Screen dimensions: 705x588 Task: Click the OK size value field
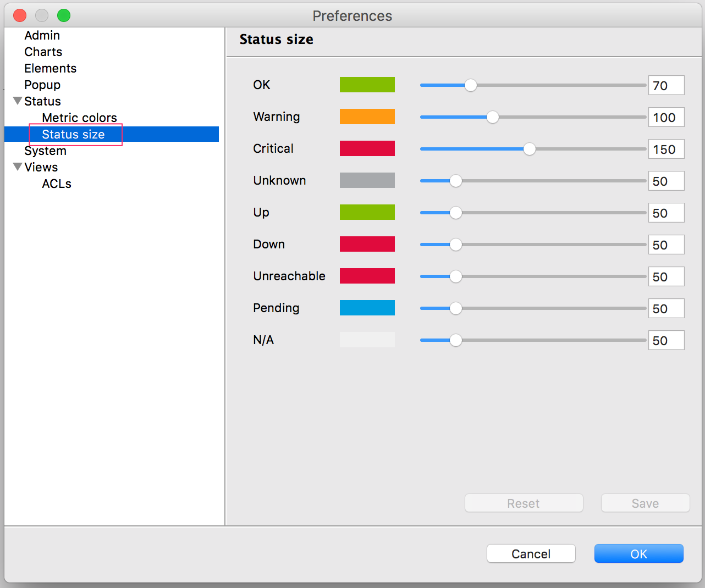666,85
